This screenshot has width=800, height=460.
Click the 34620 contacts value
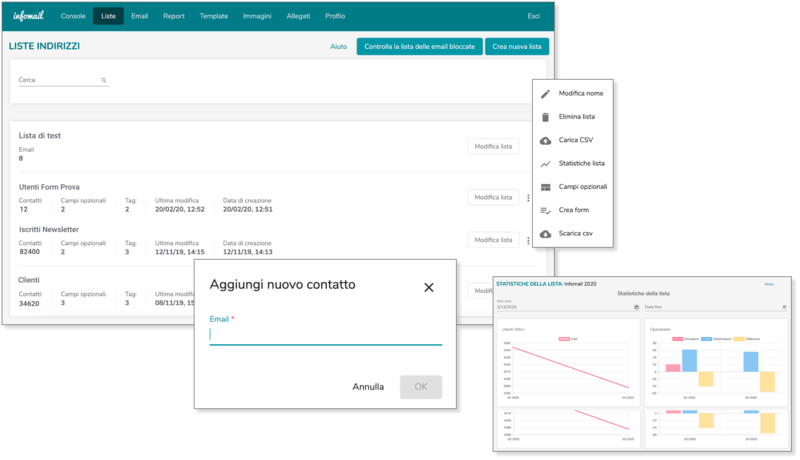coord(29,303)
